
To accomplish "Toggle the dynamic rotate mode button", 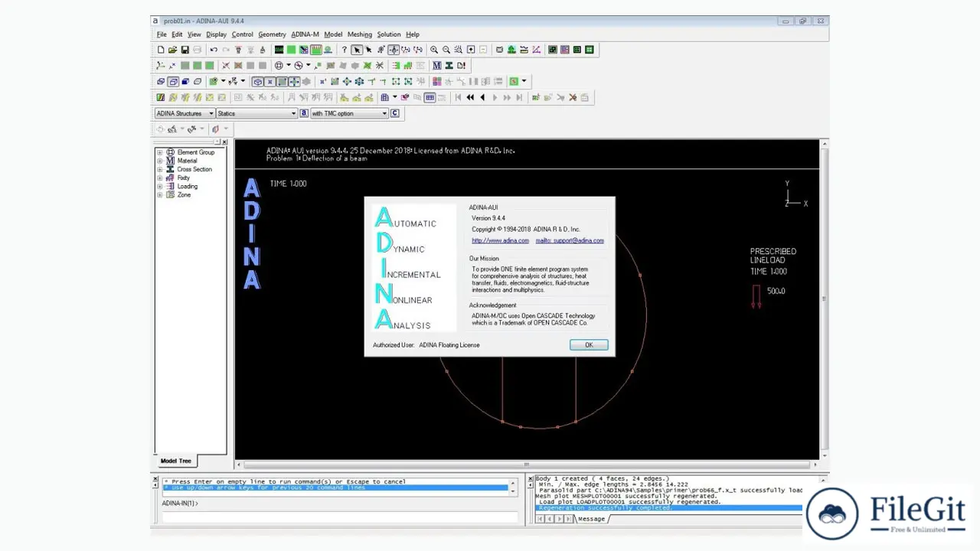I will pyautogui.click(x=394, y=50).
